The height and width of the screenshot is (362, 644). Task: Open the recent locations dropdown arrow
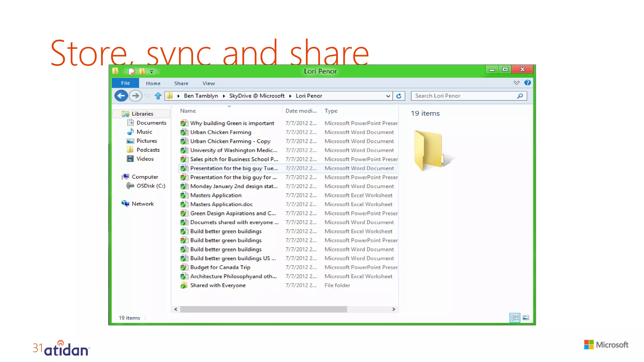click(147, 96)
